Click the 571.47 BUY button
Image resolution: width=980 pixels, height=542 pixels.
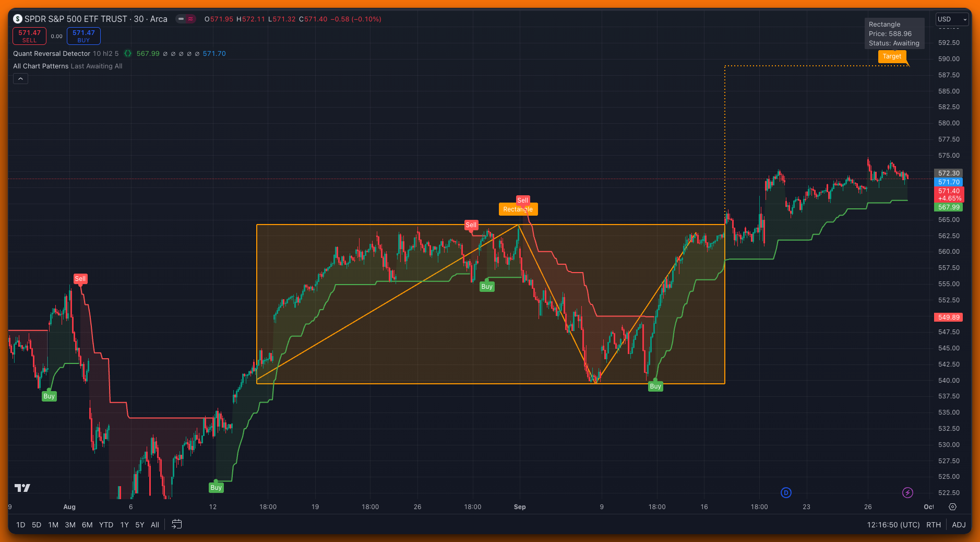pos(83,36)
